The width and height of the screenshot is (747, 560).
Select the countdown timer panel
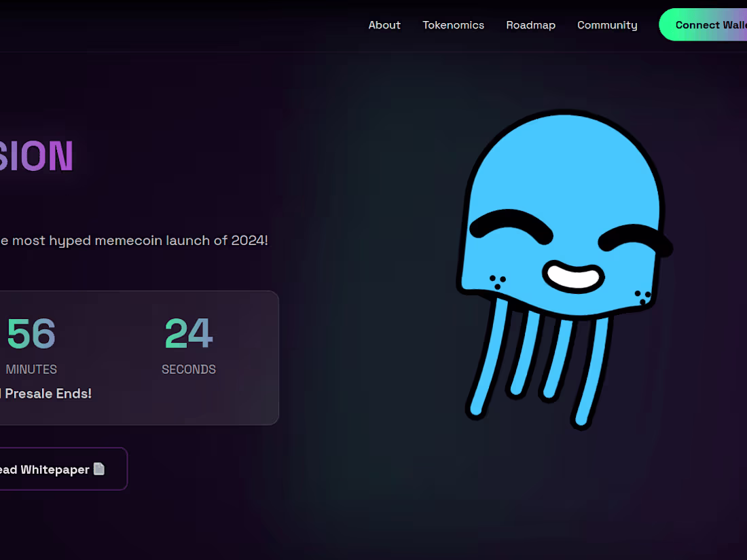pos(136,358)
